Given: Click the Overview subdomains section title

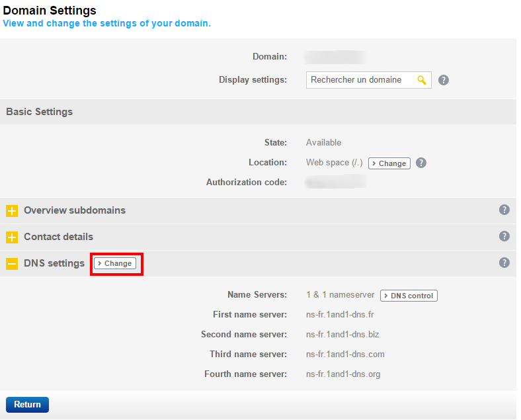Looking at the screenshot, I should click(75, 210).
